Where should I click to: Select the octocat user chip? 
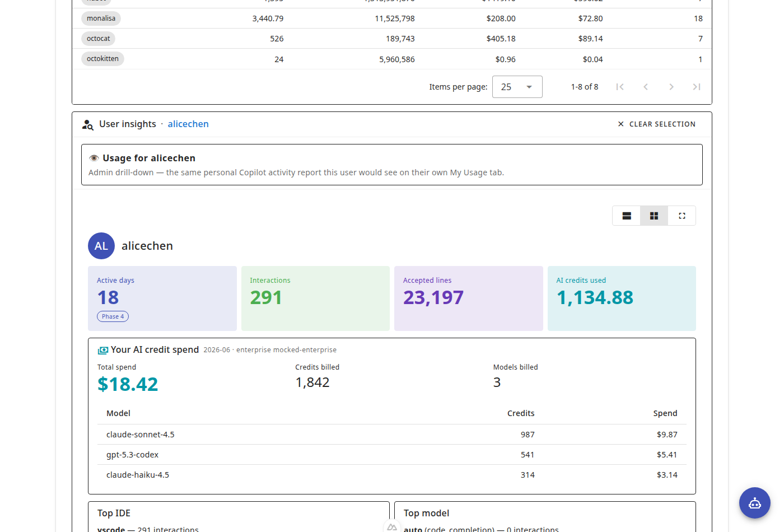(x=98, y=39)
